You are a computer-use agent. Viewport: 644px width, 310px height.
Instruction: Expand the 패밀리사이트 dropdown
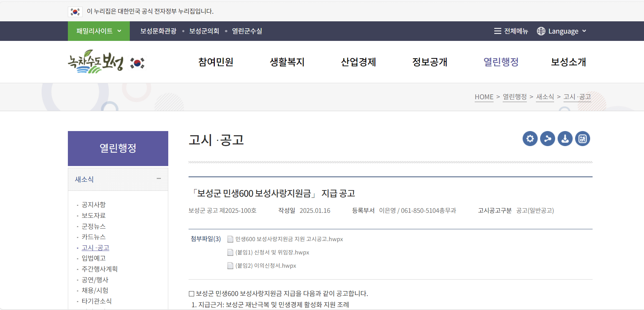pos(99,31)
